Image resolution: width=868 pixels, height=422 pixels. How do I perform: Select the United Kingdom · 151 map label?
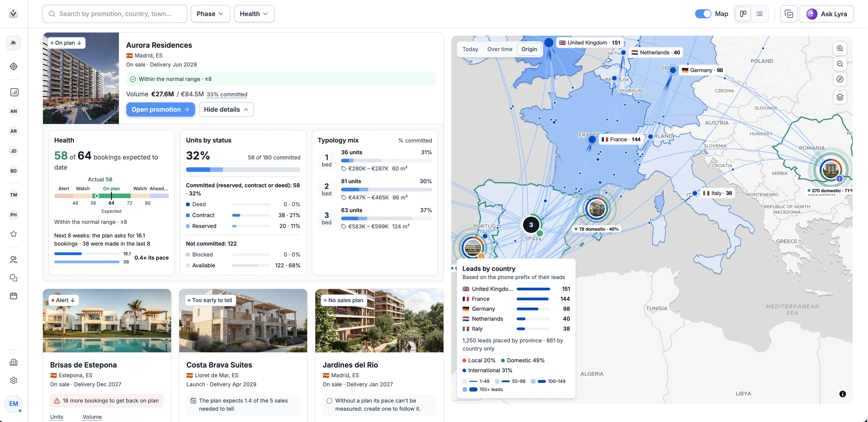(x=590, y=43)
